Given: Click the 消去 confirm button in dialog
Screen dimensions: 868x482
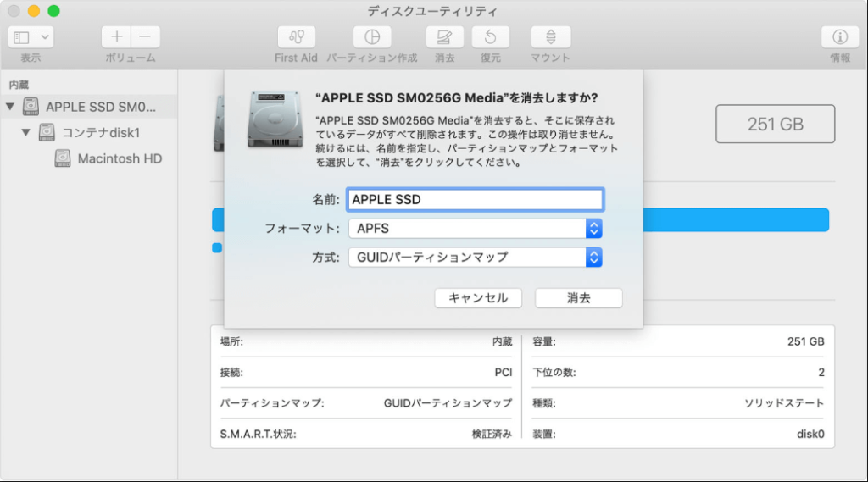Looking at the screenshot, I should 579,298.
